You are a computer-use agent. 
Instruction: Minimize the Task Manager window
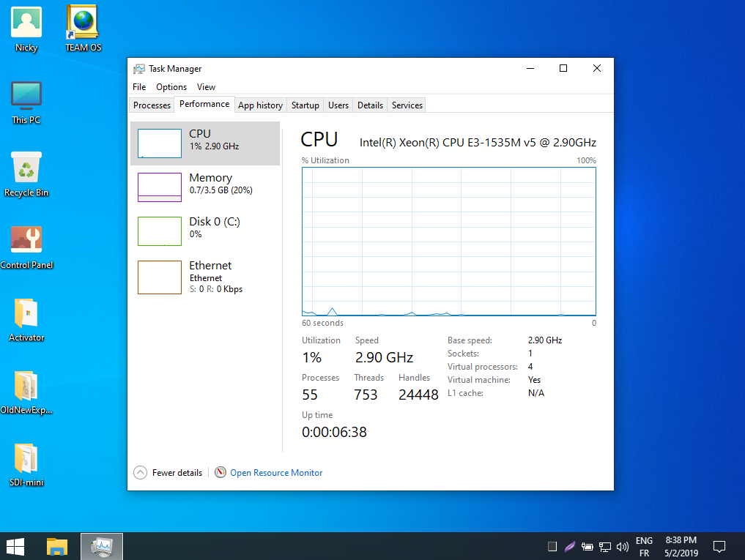[530, 68]
